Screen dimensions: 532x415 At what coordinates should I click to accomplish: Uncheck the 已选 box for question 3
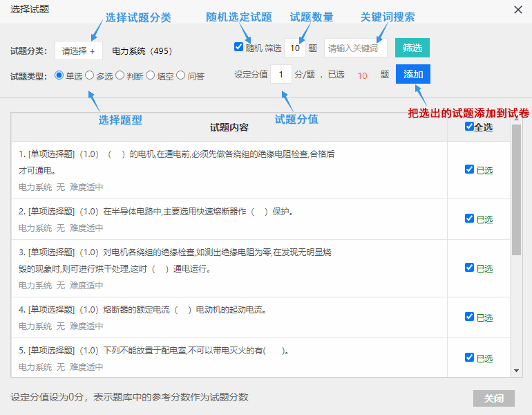click(469, 268)
